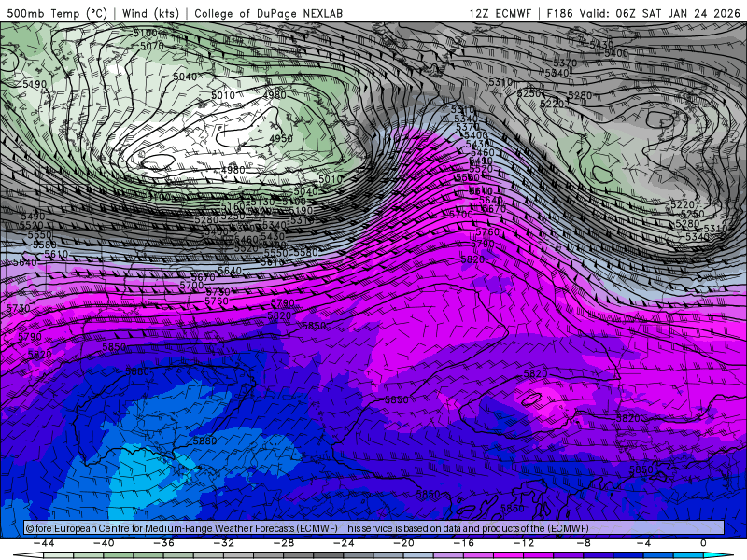Click the ECMWF copyright notice banner

click(x=374, y=528)
